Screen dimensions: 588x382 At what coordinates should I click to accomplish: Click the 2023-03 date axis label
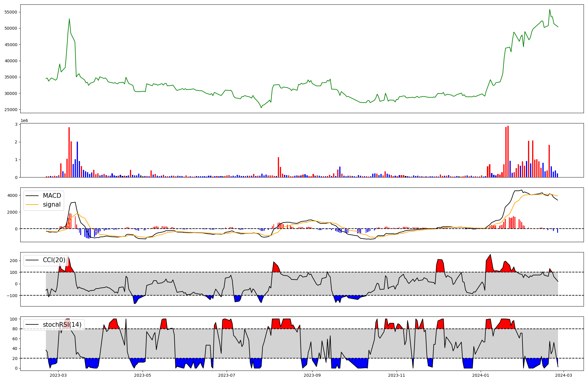(x=58, y=375)
